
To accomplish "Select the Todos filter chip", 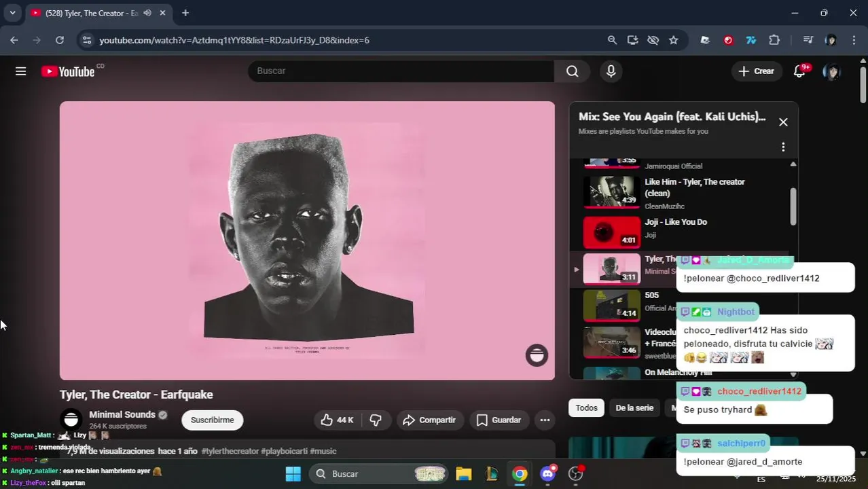I will pyautogui.click(x=586, y=408).
